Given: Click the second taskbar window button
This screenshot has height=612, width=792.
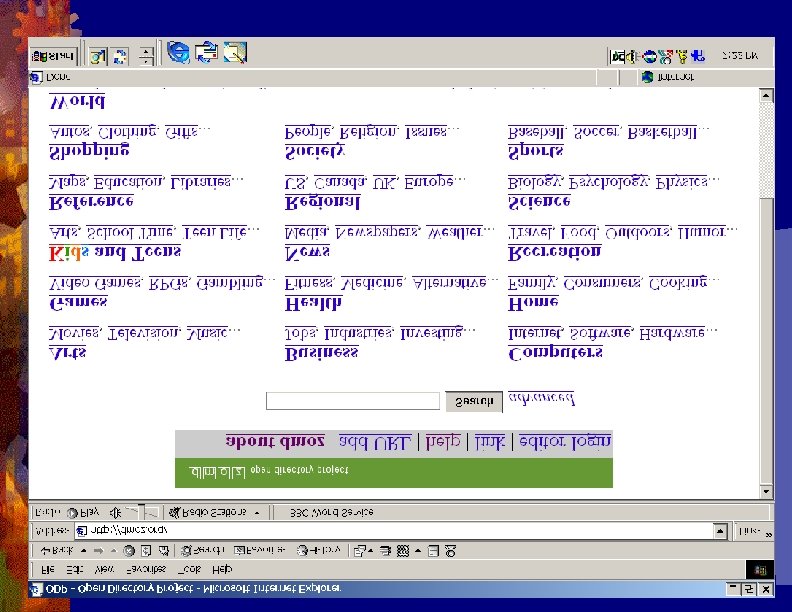Looking at the screenshot, I should coord(120,56).
